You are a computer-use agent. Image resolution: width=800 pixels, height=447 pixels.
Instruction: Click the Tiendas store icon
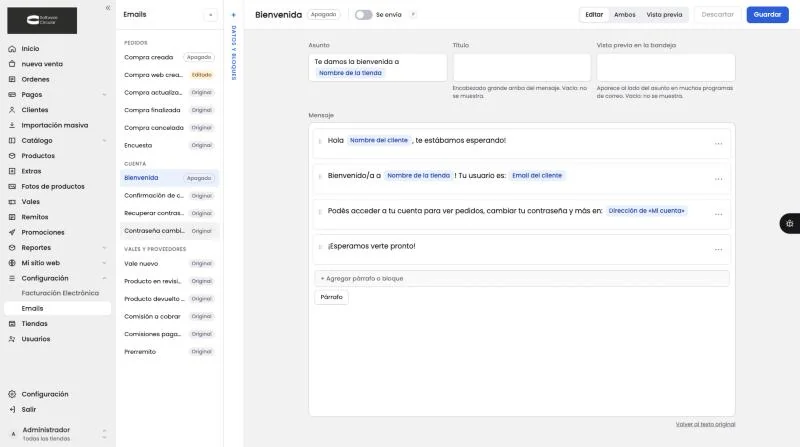12,324
